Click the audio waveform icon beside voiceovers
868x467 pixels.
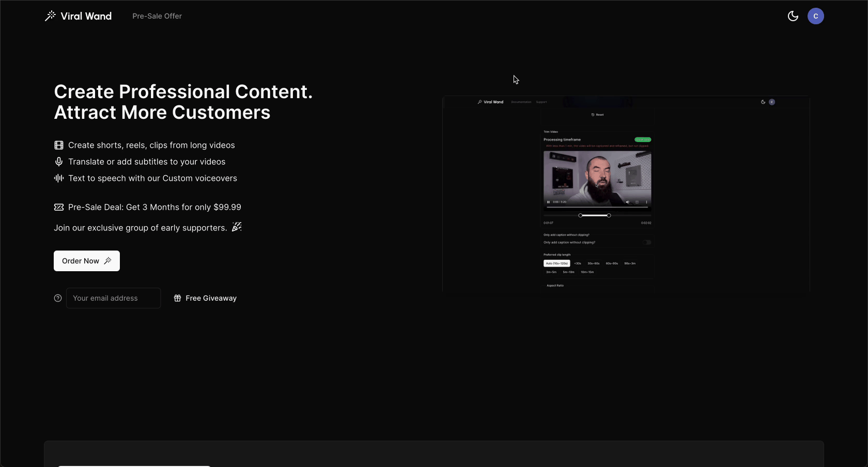point(59,178)
